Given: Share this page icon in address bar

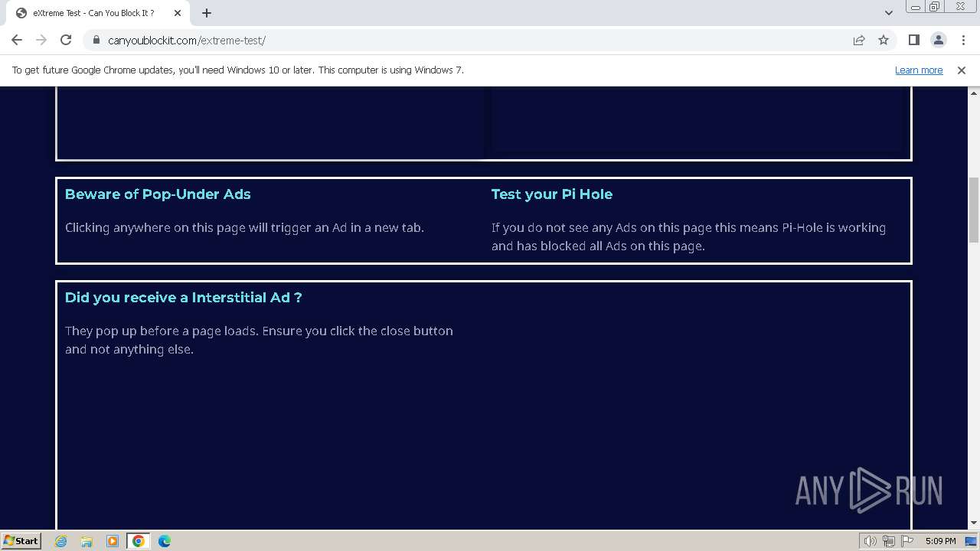Looking at the screenshot, I should coord(859,40).
